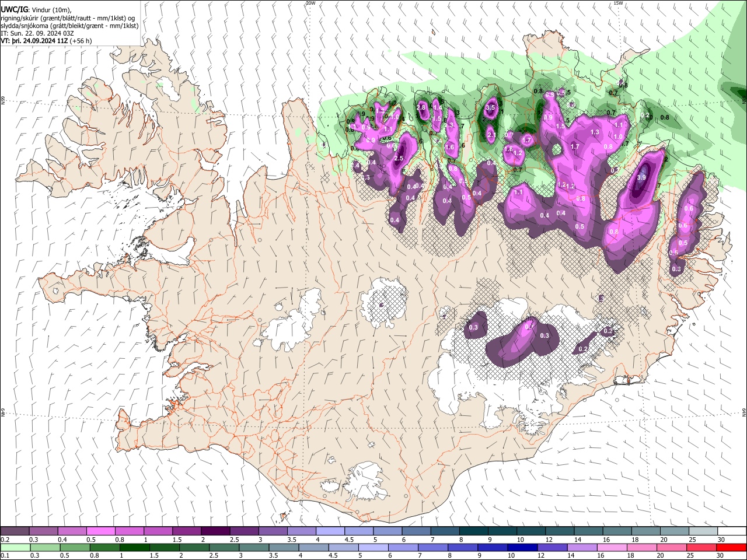The width and height of the screenshot is (747, 560).
Task: Click the dark blue 10 rain scale swatch
Action: pyautogui.click(x=521, y=547)
